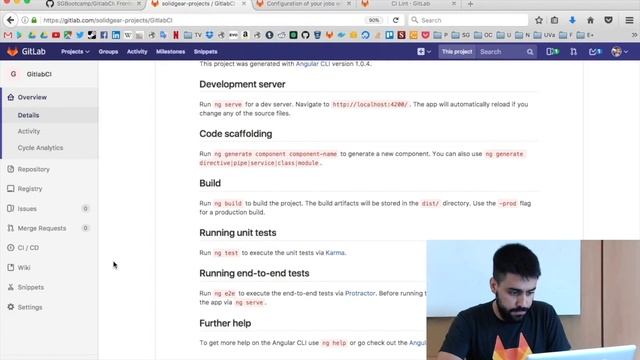Image resolution: width=640 pixels, height=360 pixels.
Task: Open the Protractor link
Action: click(360, 293)
